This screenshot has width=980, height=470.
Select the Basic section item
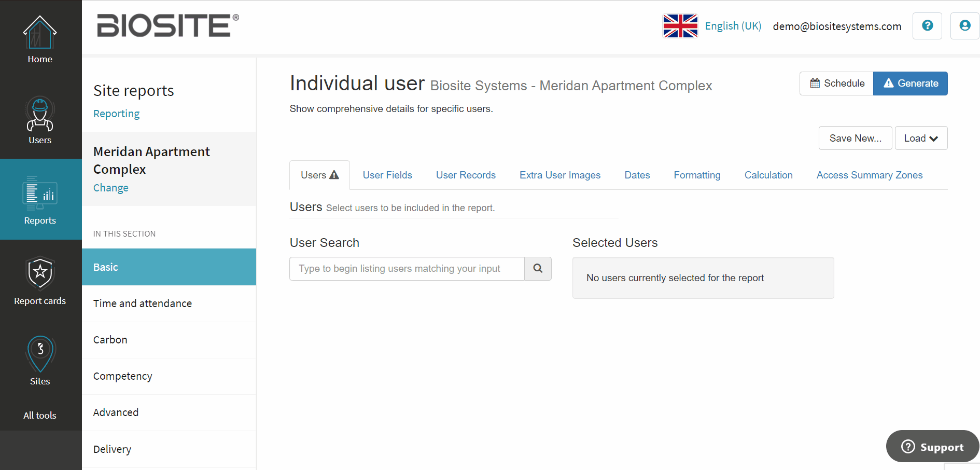point(169,267)
